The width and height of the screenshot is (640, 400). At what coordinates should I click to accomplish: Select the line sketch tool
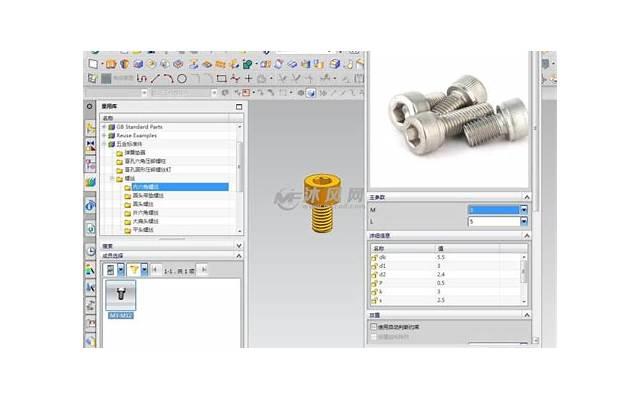coord(156,78)
